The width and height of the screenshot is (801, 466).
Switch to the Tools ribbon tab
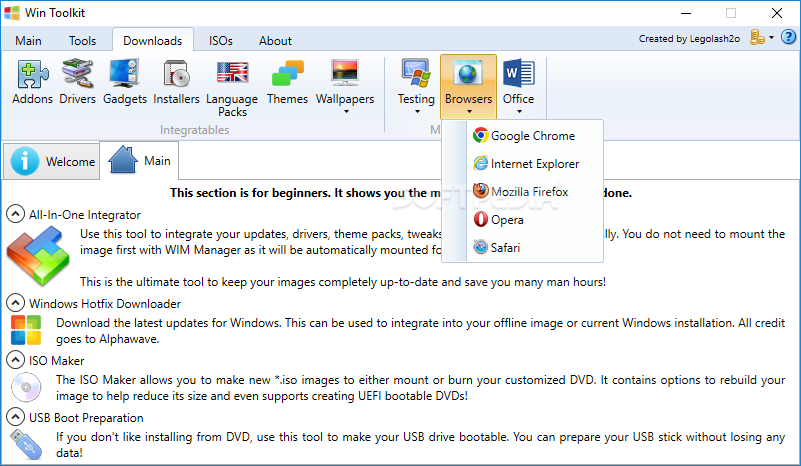[82, 41]
